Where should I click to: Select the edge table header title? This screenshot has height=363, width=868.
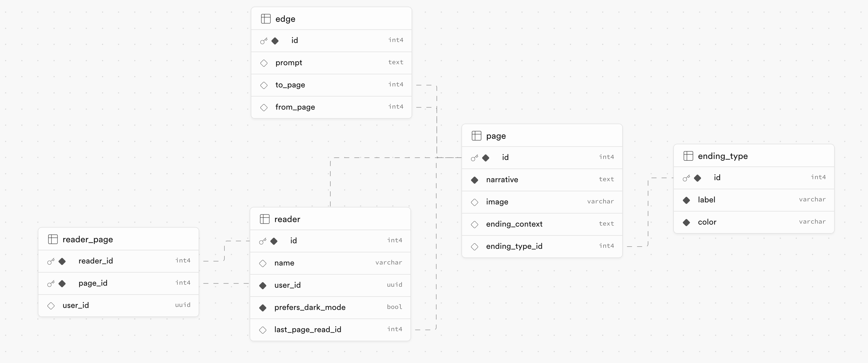[x=285, y=19]
